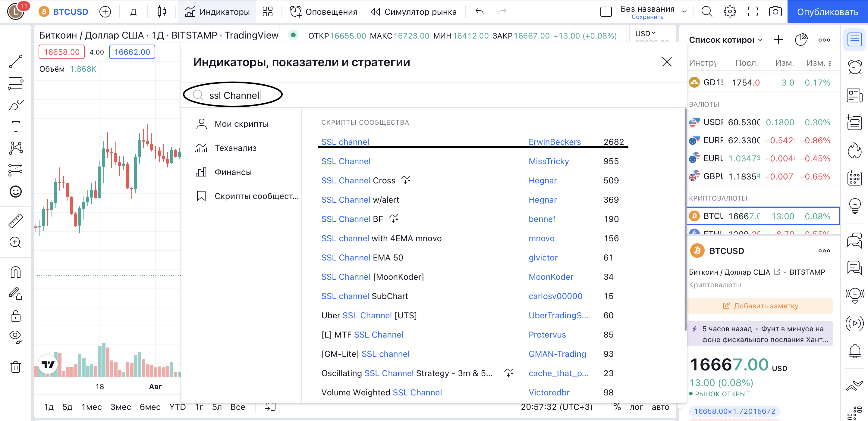This screenshot has height=421, width=868.
Task: Open the candlestick chart type selector
Action: click(x=162, y=12)
